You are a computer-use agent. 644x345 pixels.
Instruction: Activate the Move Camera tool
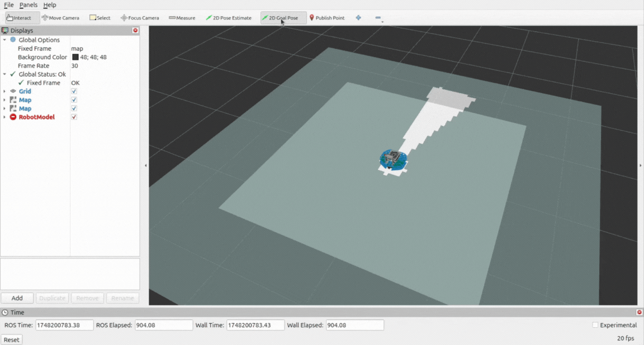coord(60,18)
